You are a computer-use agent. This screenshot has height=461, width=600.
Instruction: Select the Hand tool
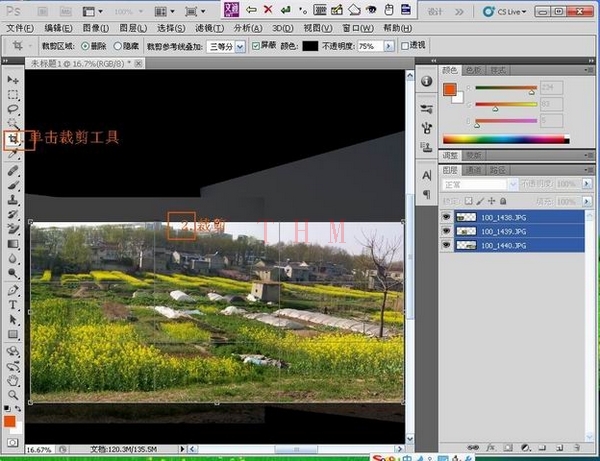[x=13, y=380]
